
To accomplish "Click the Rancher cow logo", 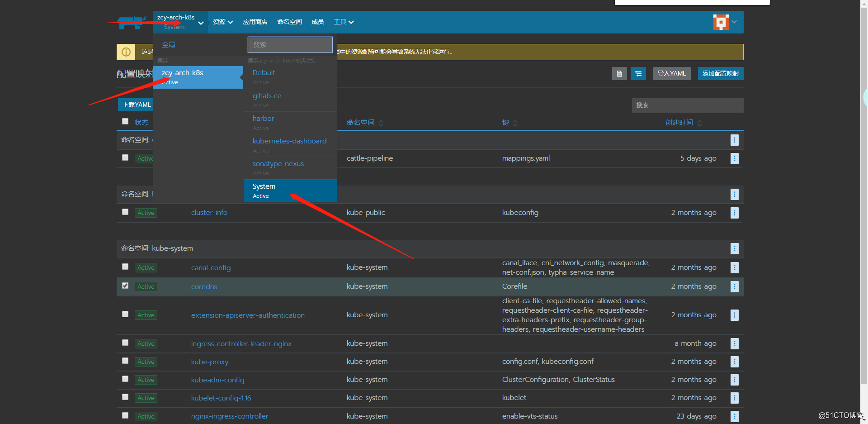I will coord(132,22).
